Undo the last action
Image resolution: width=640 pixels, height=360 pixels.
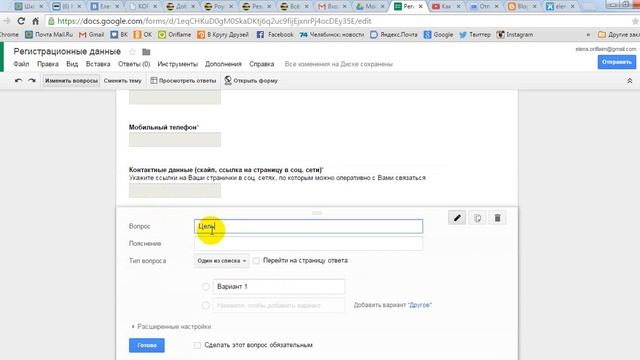pyautogui.click(x=18, y=80)
